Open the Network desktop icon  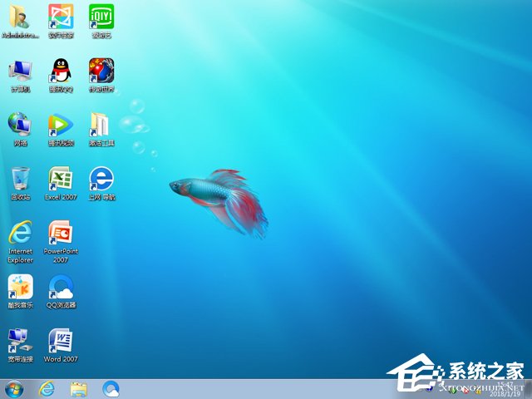coord(20,125)
